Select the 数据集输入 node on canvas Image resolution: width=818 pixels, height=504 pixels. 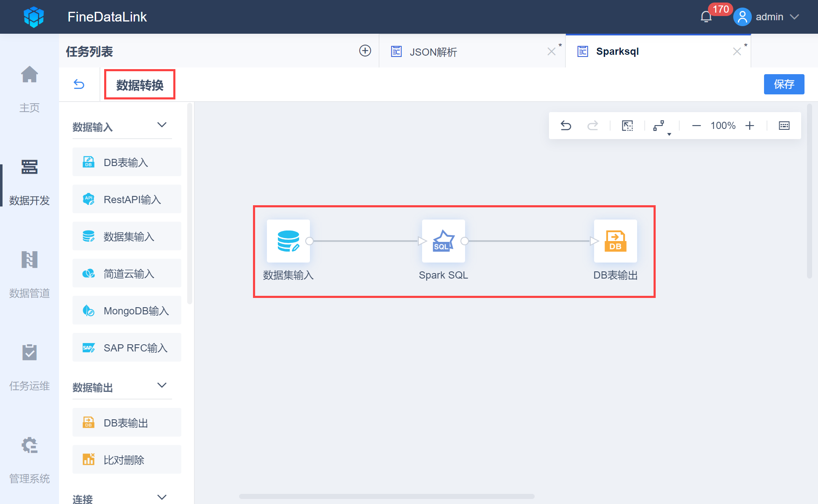[x=288, y=241]
